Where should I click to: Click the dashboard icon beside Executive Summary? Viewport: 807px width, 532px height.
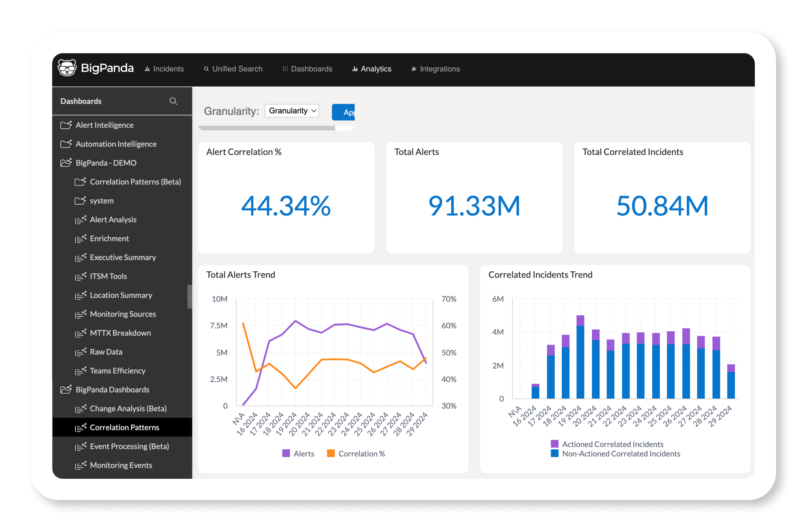[81, 257]
